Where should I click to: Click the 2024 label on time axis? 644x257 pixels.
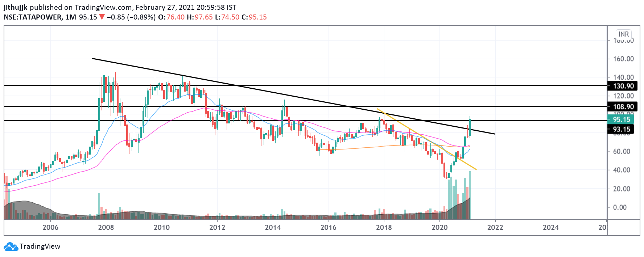tap(551, 227)
